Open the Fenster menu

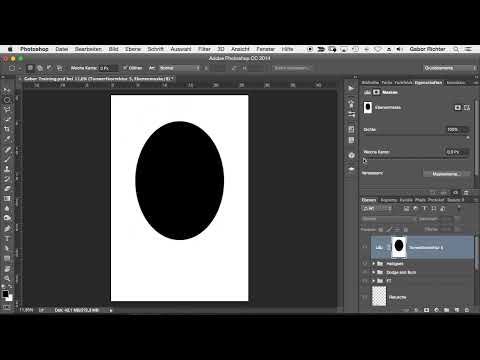pos(265,49)
